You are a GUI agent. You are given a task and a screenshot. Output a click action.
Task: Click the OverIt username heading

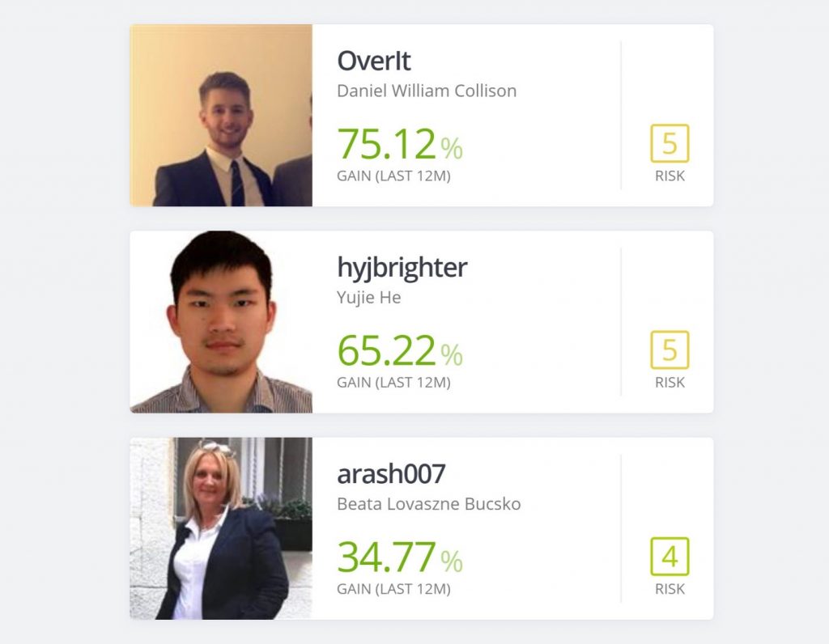(x=374, y=61)
